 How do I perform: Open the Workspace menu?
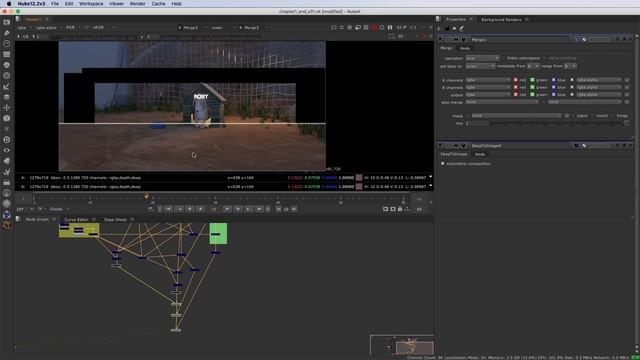click(x=91, y=4)
